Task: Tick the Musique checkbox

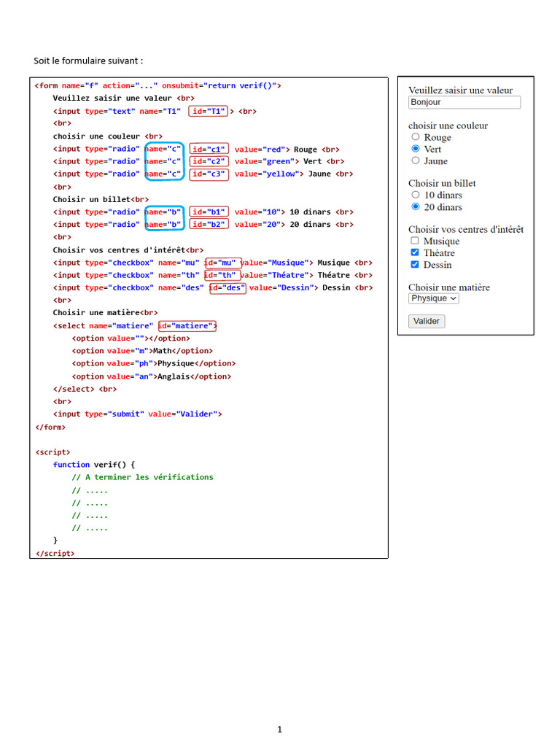Action: coord(415,241)
